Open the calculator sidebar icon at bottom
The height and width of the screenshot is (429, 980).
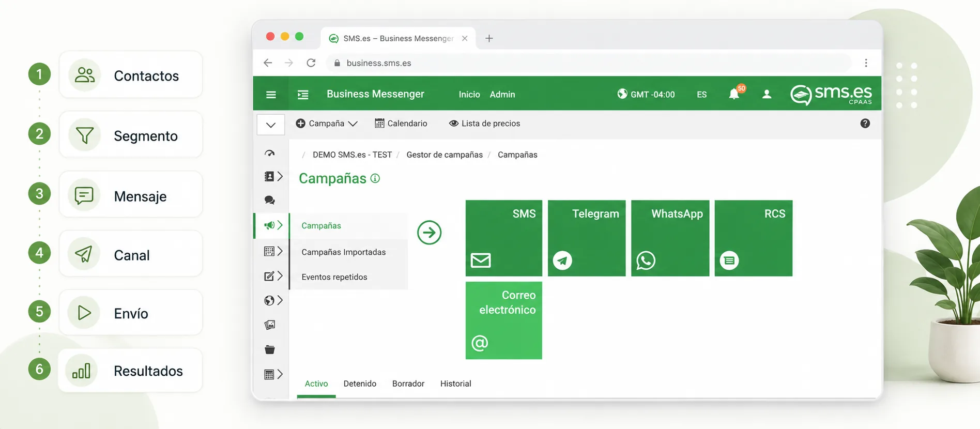coord(269,374)
